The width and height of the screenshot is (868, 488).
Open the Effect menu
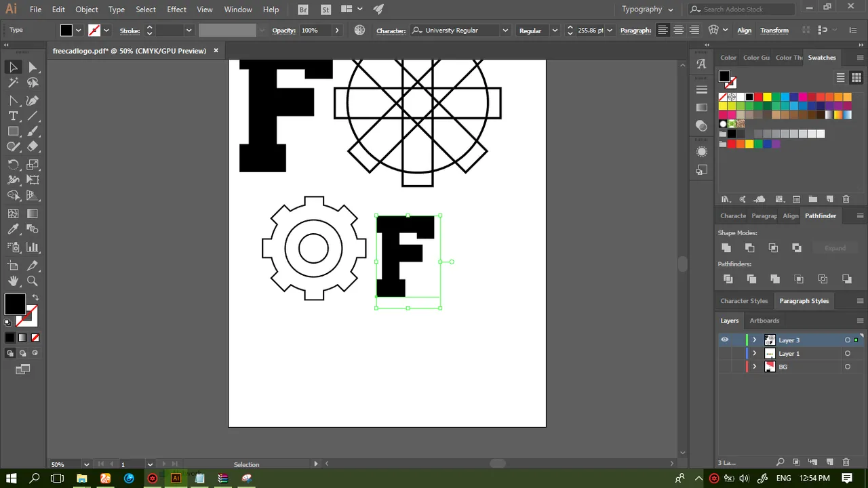point(176,9)
